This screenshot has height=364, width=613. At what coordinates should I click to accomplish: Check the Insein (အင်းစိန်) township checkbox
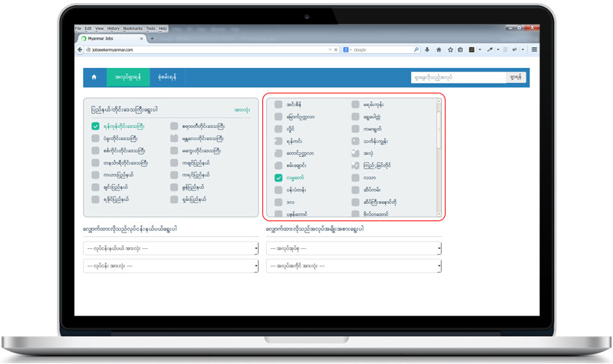pos(278,104)
